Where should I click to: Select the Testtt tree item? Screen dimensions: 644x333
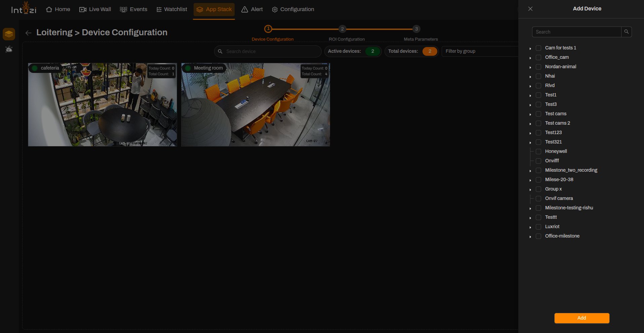551,217
